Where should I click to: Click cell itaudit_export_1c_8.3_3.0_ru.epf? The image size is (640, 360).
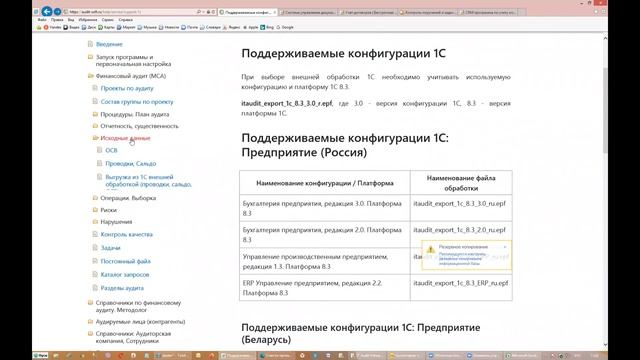coord(461,208)
